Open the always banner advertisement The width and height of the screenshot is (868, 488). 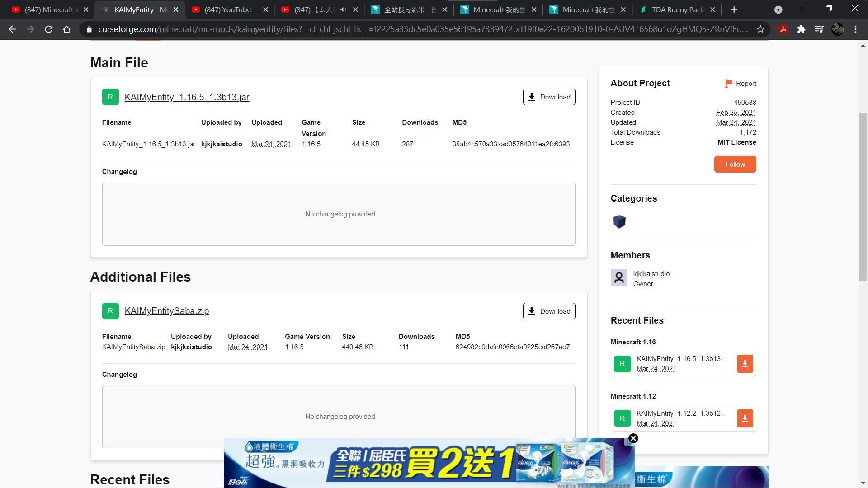point(429,463)
